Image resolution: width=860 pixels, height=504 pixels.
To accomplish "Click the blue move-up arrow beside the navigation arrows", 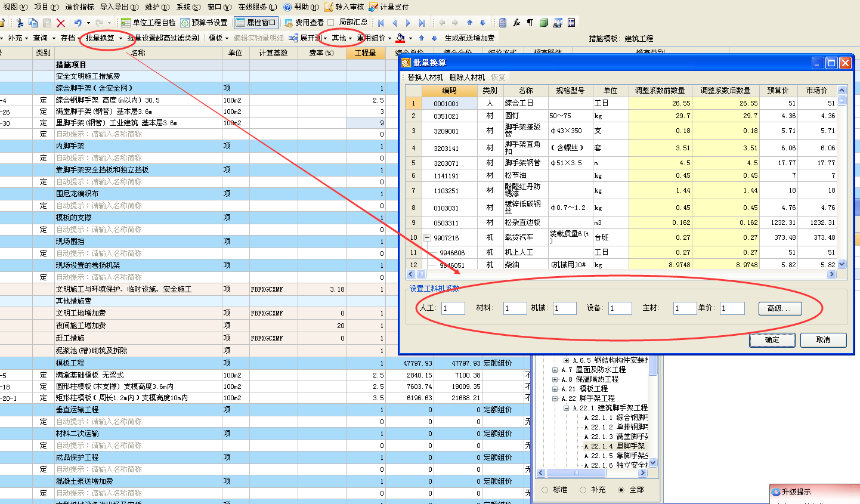I will click(469, 23).
